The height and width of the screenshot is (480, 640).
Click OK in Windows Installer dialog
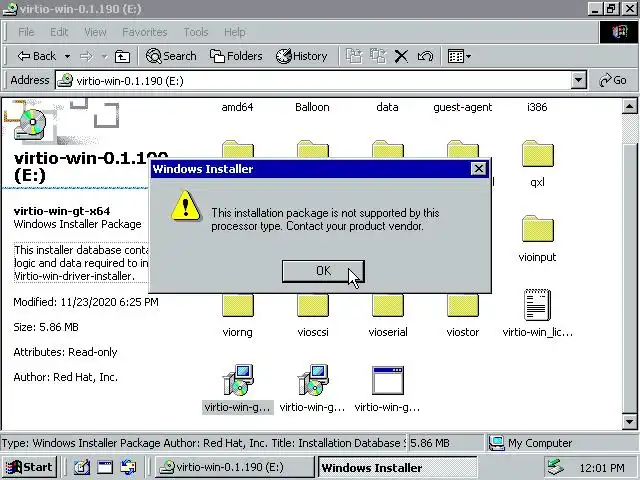click(323, 271)
